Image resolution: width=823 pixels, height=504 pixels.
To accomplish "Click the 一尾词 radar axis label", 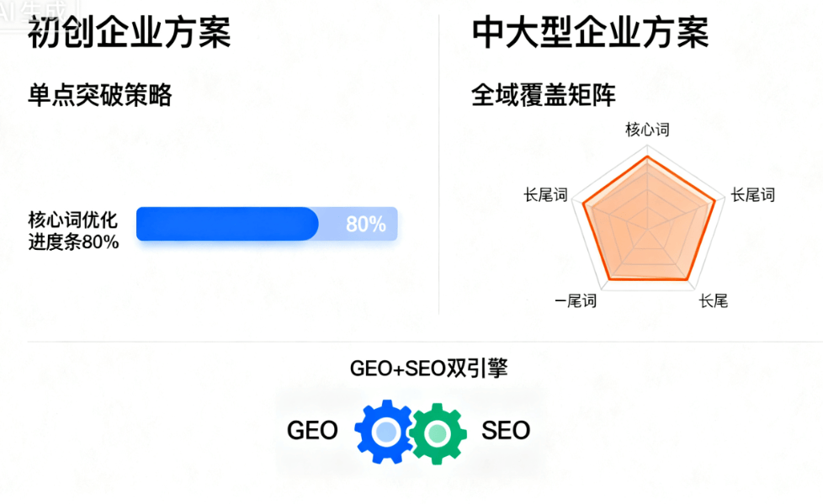I will [576, 300].
